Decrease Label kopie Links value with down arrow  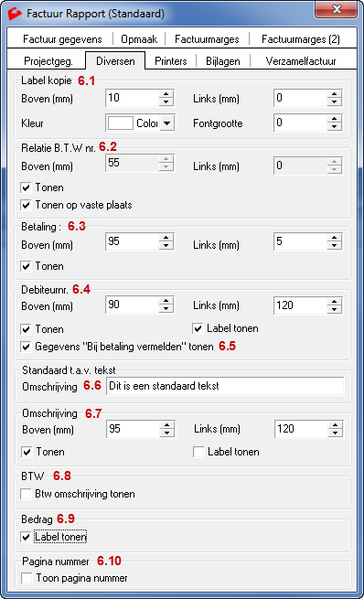(334, 102)
